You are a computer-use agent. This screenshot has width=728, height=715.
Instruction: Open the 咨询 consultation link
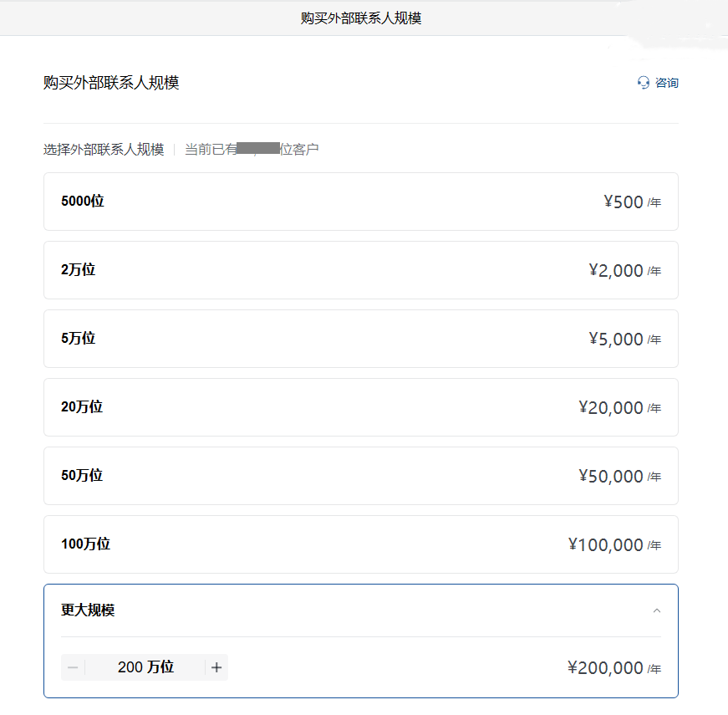pyautogui.click(x=666, y=83)
